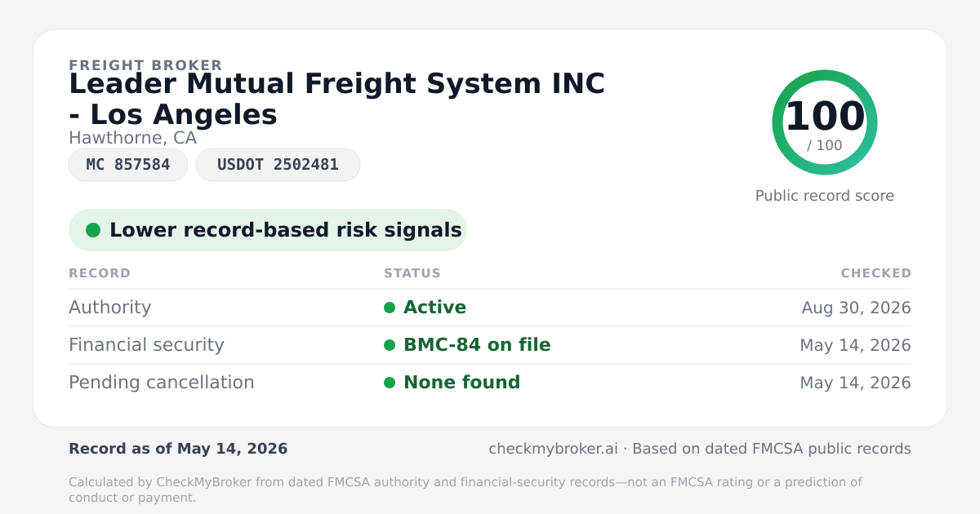Click the green dot beside BMC-84 on file

pyautogui.click(x=390, y=345)
